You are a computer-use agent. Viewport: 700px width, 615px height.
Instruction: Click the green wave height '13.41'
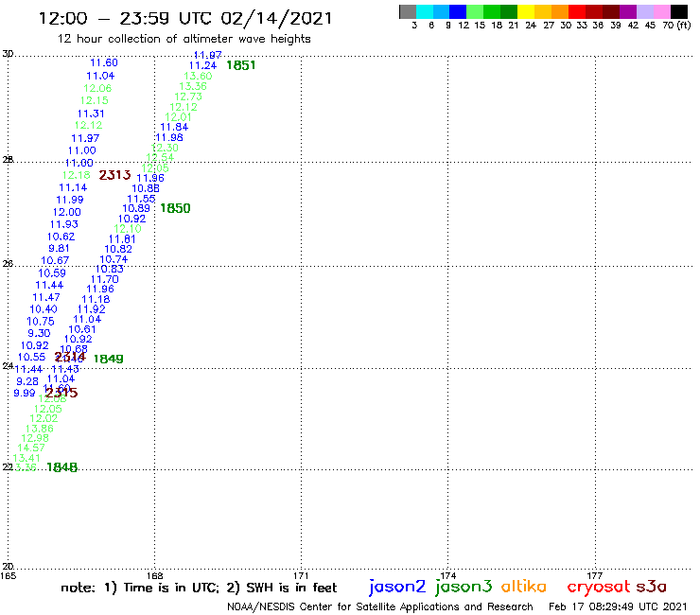tap(26, 458)
